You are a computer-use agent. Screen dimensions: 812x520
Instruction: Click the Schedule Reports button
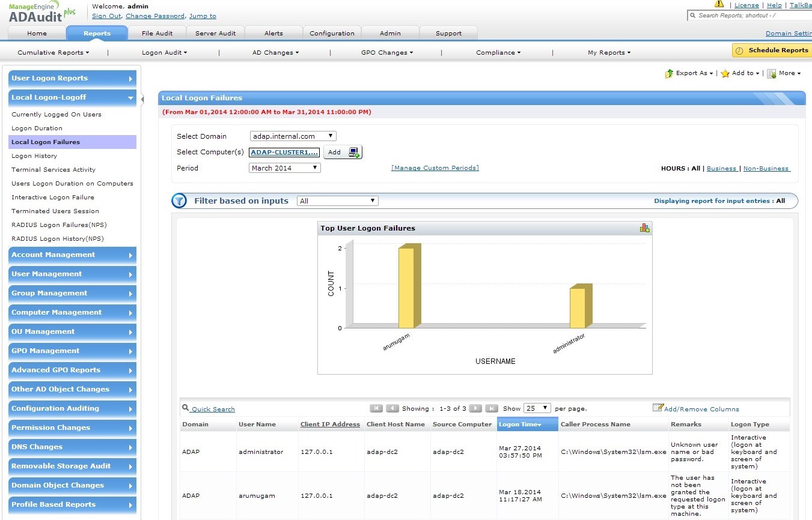pyautogui.click(x=772, y=50)
